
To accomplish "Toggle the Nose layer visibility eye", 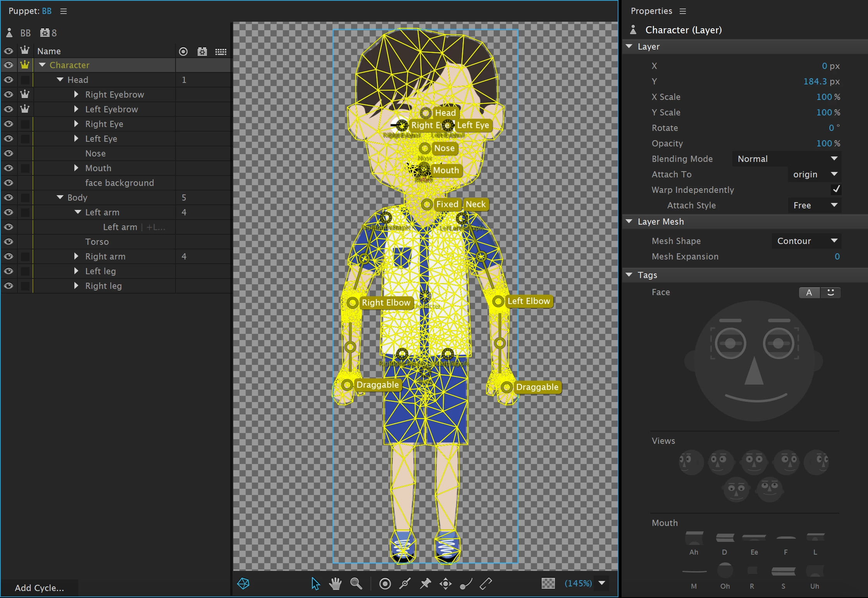I will tap(9, 153).
